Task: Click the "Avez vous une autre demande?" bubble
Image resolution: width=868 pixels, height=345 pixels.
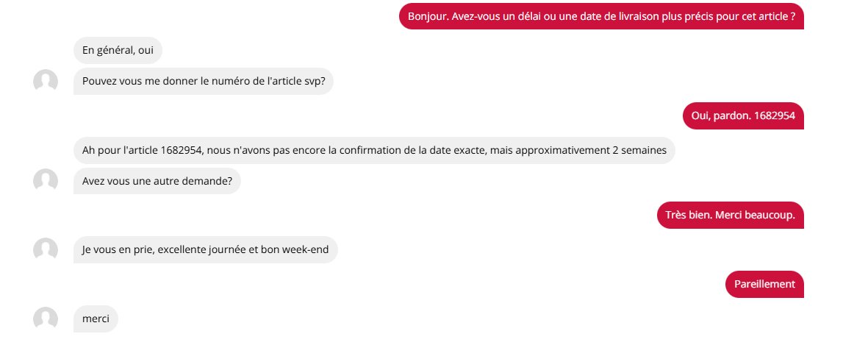Action: (157, 180)
